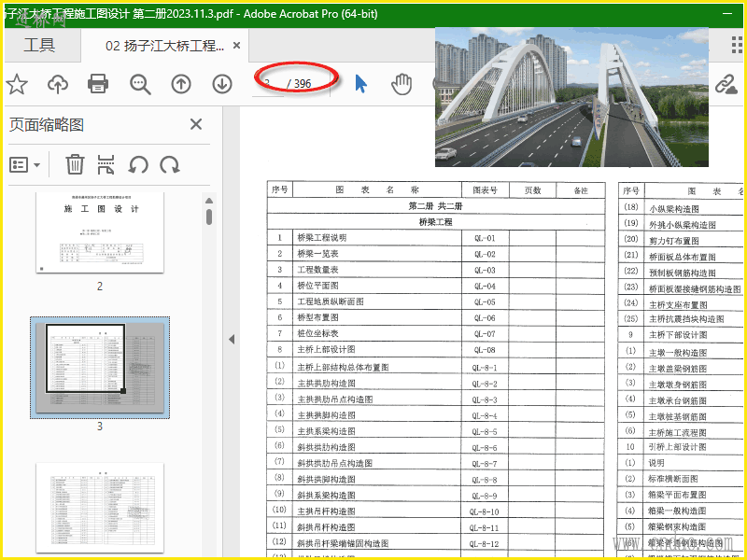Image resolution: width=747 pixels, height=560 pixels.
Task: Click the 备注 column header
Action: point(581,190)
